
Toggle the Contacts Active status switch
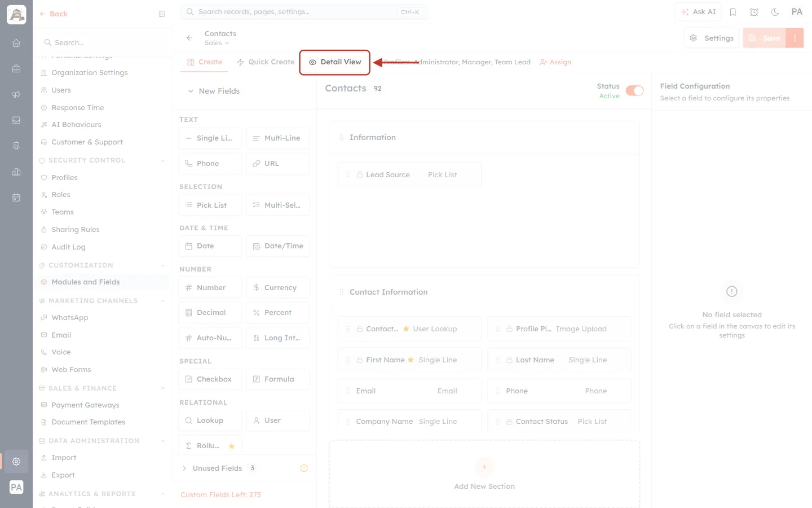click(634, 91)
